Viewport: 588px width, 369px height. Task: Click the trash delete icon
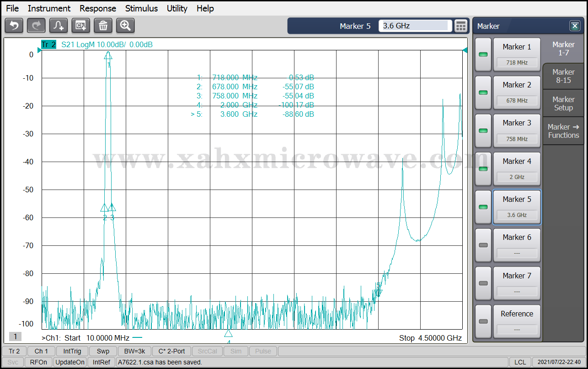[x=103, y=26]
